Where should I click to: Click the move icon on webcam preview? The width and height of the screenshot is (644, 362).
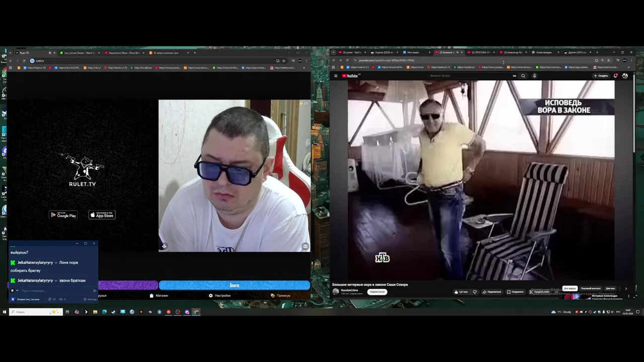point(164,246)
